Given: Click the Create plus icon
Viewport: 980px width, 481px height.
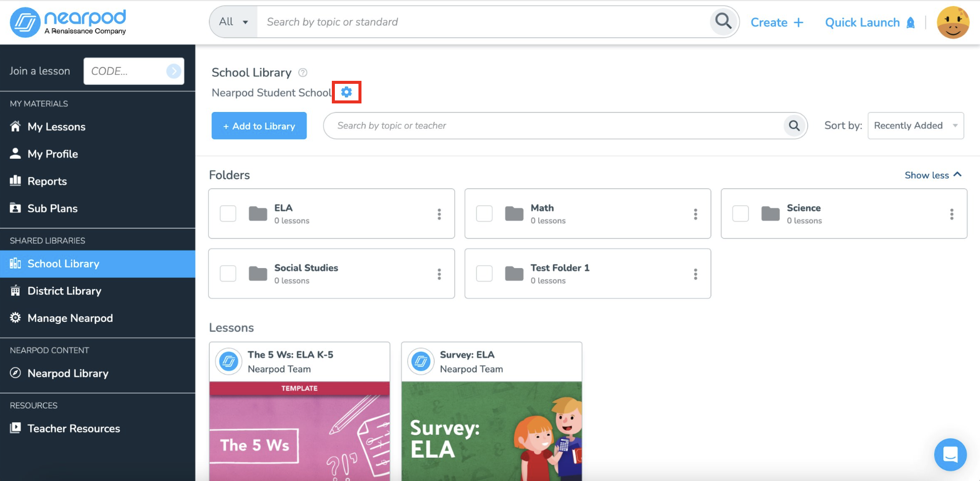Looking at the screenshot, I should point(798,23).
